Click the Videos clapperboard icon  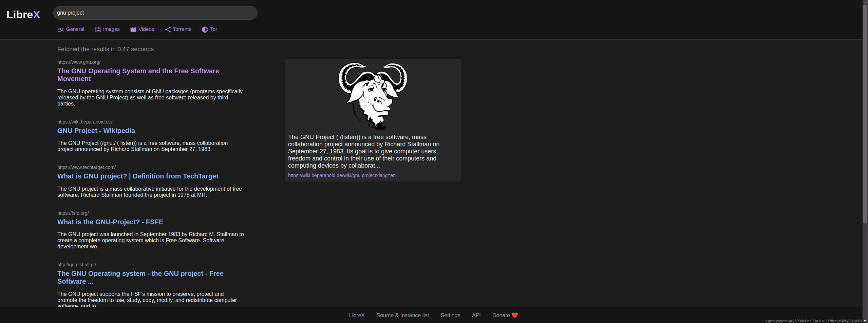pos(133,30)
